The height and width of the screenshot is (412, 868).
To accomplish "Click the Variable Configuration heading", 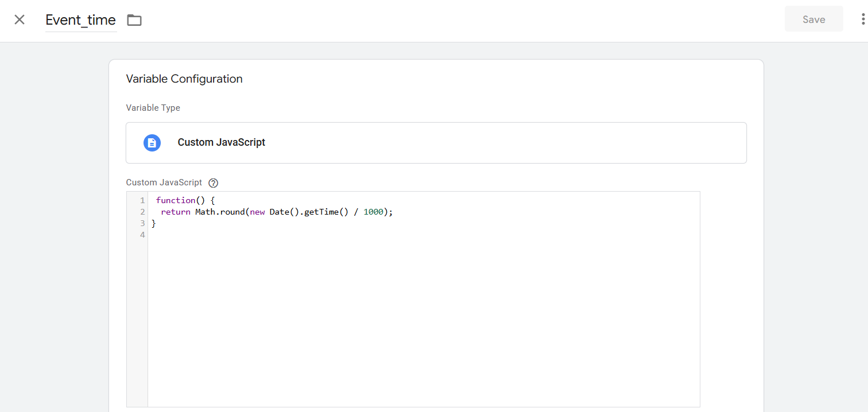I will click(184, 79).
